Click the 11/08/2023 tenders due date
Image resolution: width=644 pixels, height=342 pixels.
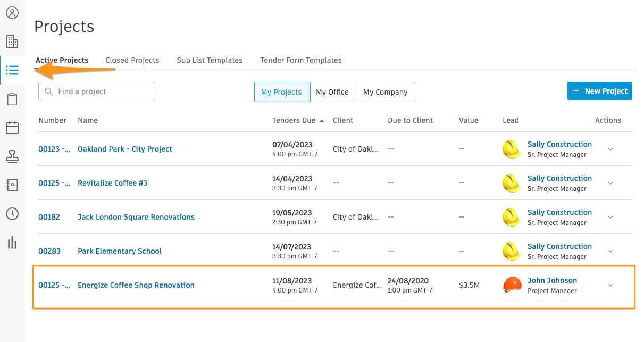coord(292,281)
